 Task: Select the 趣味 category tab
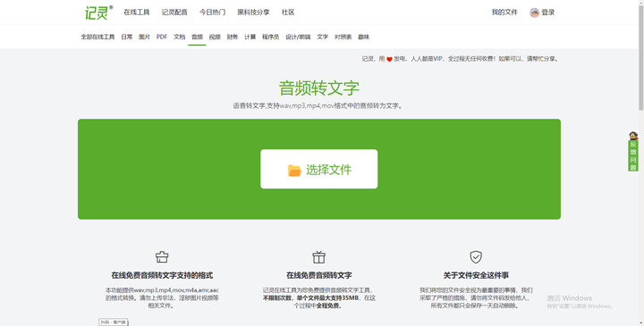363,37
